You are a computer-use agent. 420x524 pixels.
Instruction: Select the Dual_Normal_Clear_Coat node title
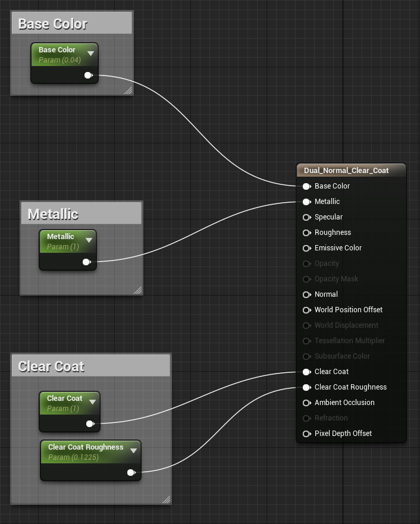tap(346, 171)
